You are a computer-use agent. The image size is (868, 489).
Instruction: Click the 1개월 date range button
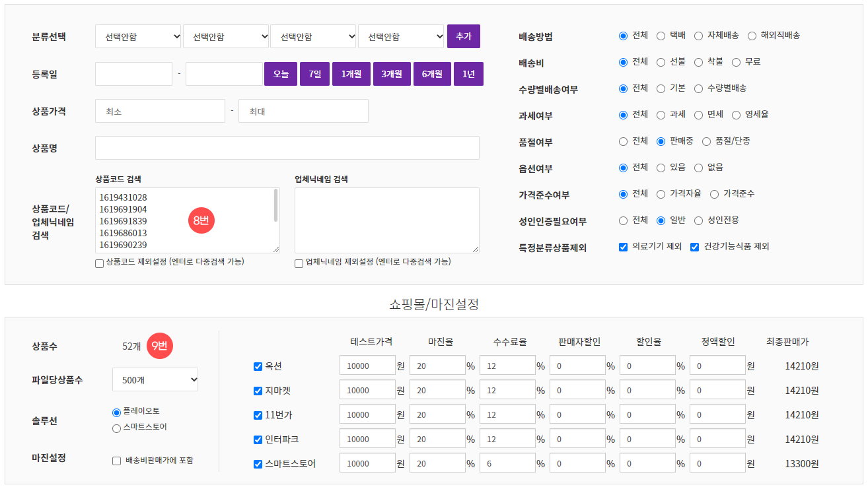point(351,73)
